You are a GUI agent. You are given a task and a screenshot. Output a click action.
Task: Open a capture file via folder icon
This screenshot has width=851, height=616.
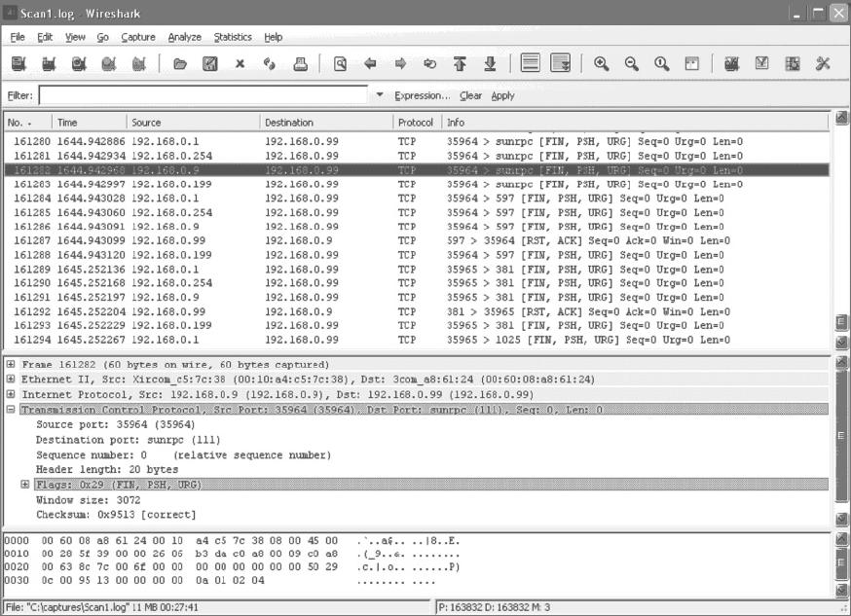(x=180, y=64)
